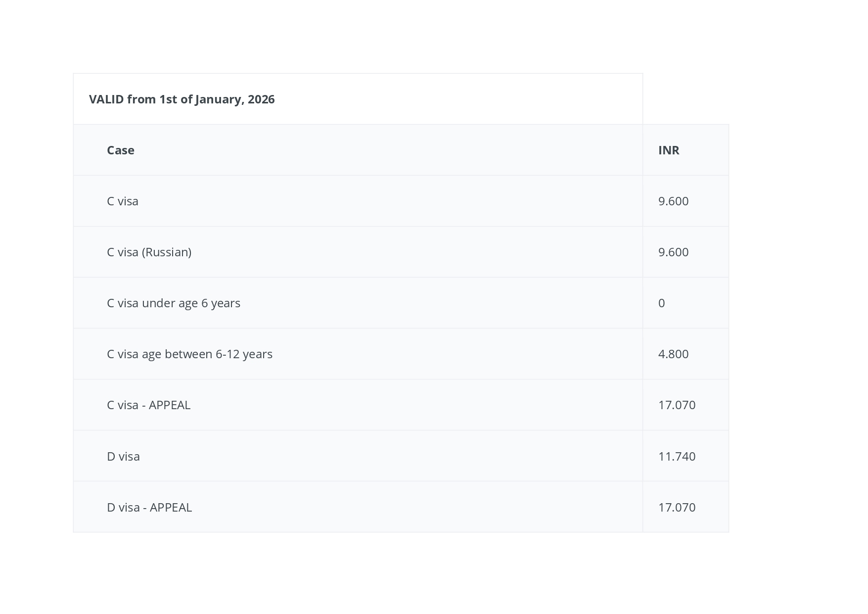Select the plain "C visa" row label
Screen dimensions: 868x614
pos(123,201)
